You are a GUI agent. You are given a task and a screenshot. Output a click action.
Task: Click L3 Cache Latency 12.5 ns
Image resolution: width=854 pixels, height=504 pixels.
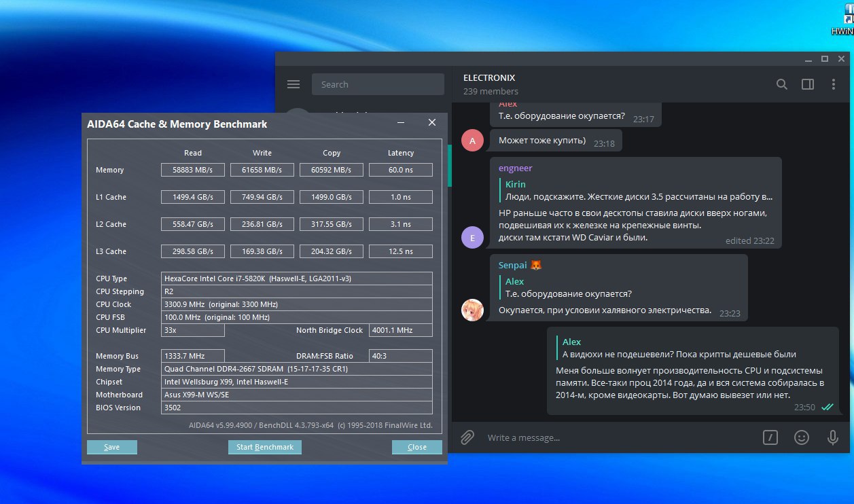coord(401,251)
